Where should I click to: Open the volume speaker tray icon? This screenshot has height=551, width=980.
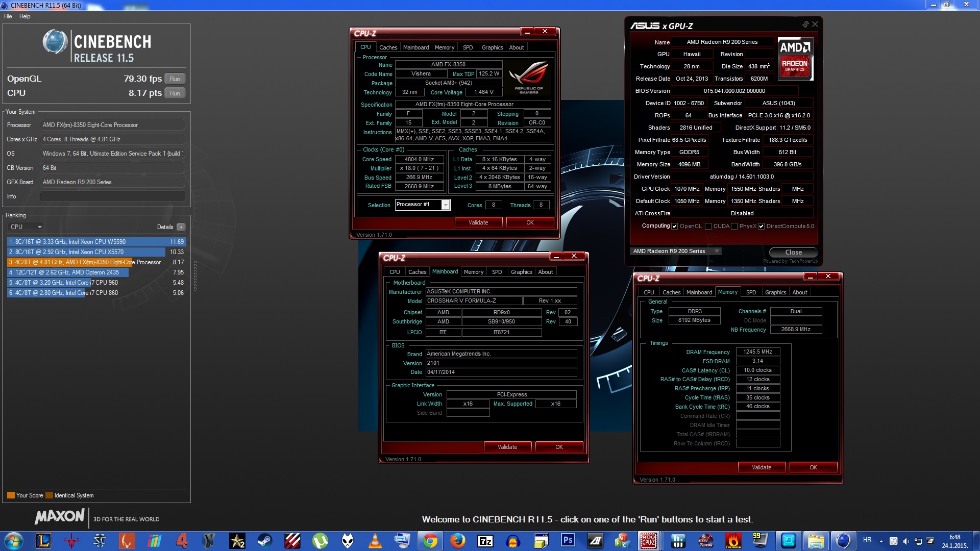coord(906,541)
